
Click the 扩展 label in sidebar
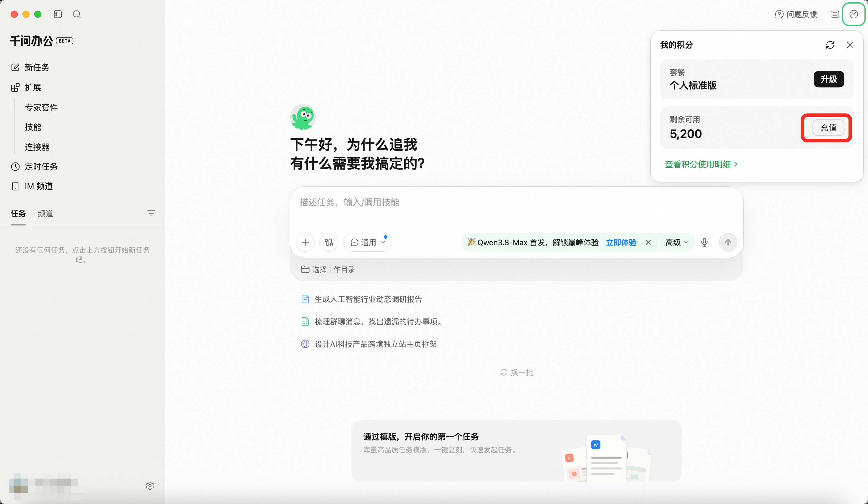[x=33, y=87]
